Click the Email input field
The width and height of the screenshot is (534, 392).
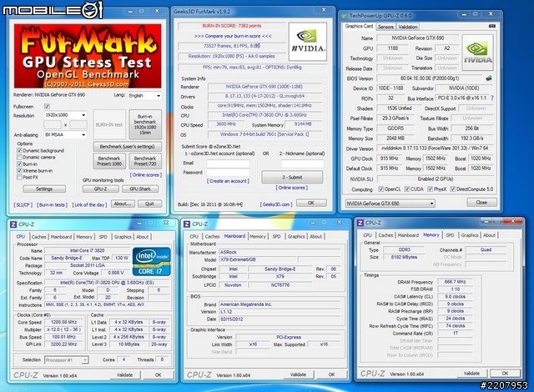click(228, 163)
